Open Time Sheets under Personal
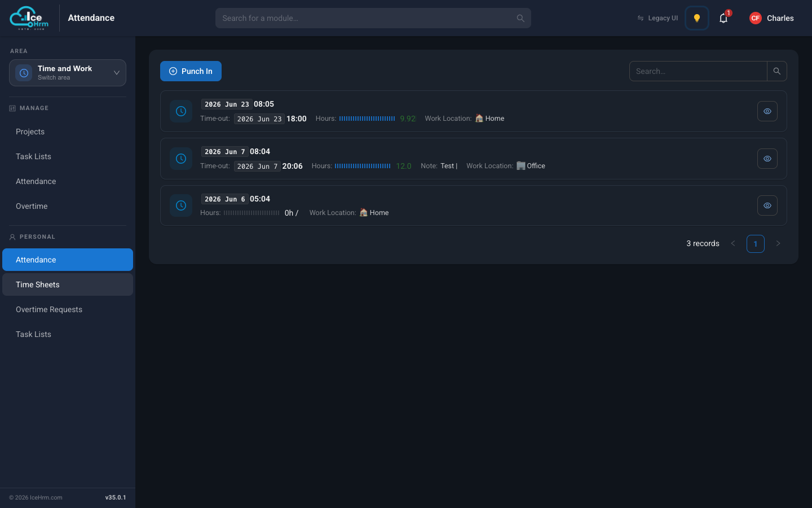This screenshot has height=508, width=812. coord(68,284)
